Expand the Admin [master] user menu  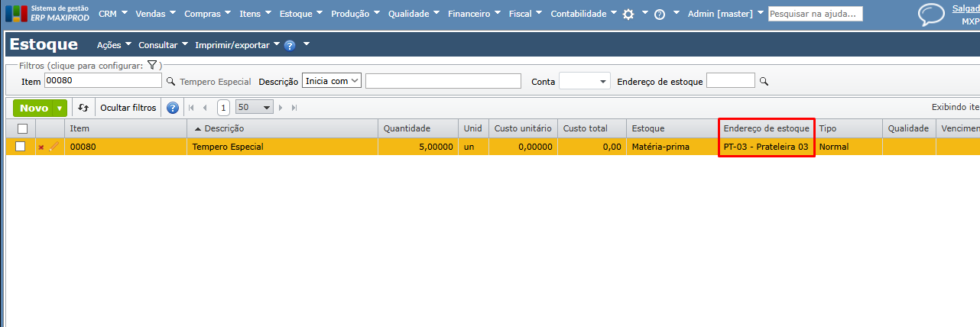[726, 14]
